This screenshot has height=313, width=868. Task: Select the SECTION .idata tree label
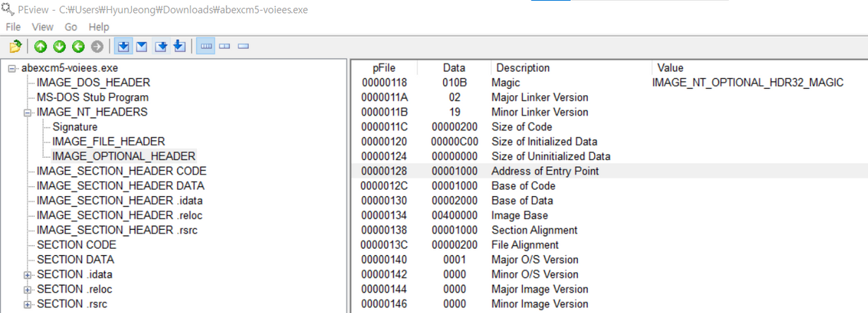point(75,275)
